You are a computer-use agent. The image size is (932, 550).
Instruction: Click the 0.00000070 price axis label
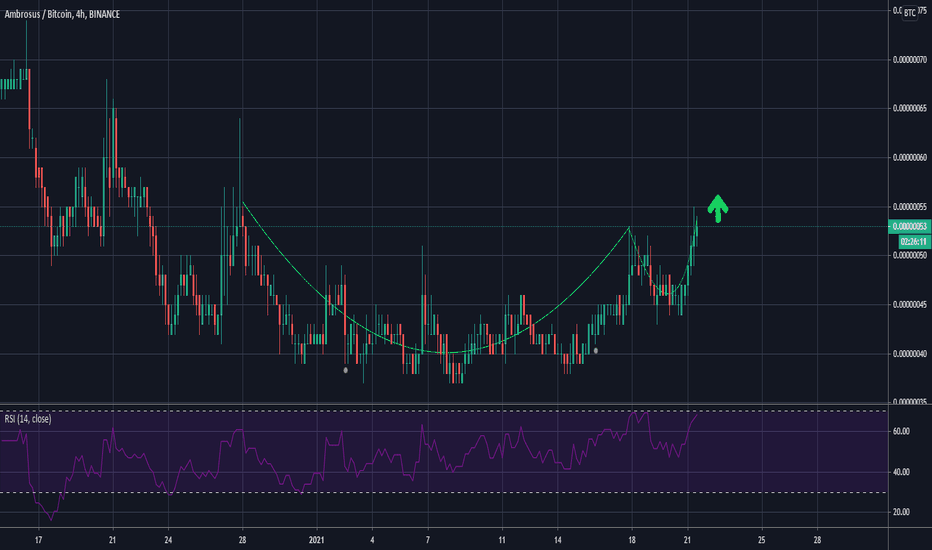[909, 60]
